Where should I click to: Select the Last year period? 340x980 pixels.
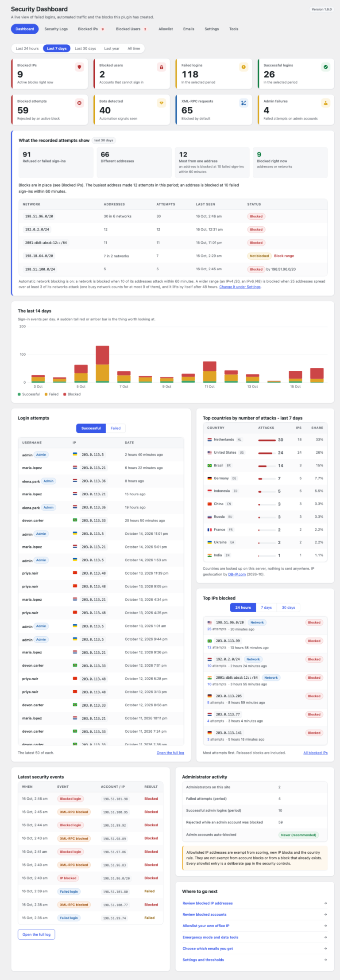[x=112, y=48]
